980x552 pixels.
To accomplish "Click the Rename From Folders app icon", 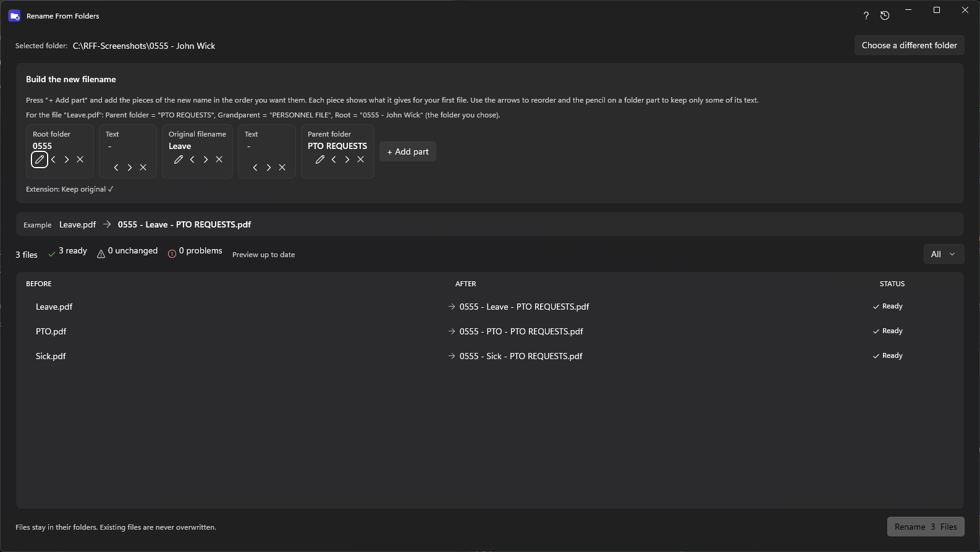I will click(14, 16).
